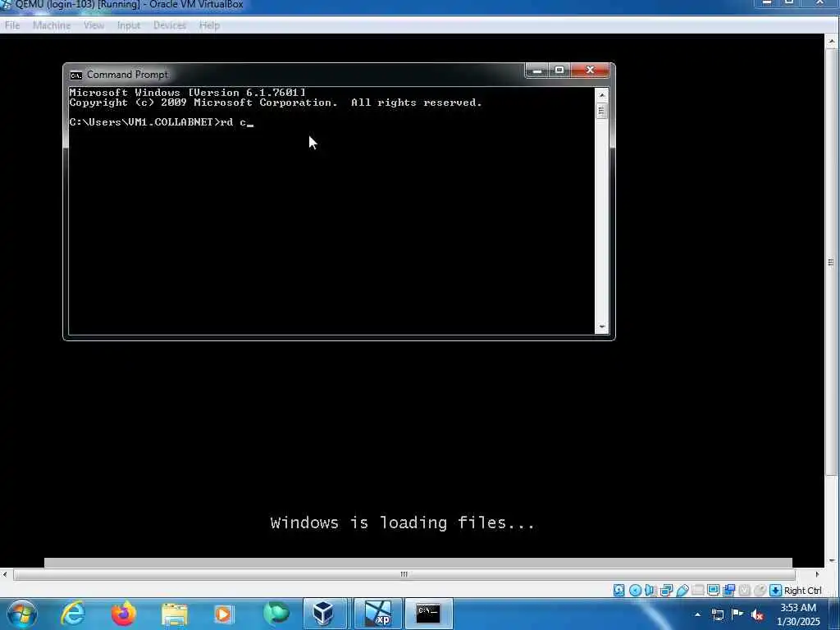This screenshot has height=630, width=840.
Task: Launch Internet Explorer from taskbar
Action: click(x=73, y=614)
